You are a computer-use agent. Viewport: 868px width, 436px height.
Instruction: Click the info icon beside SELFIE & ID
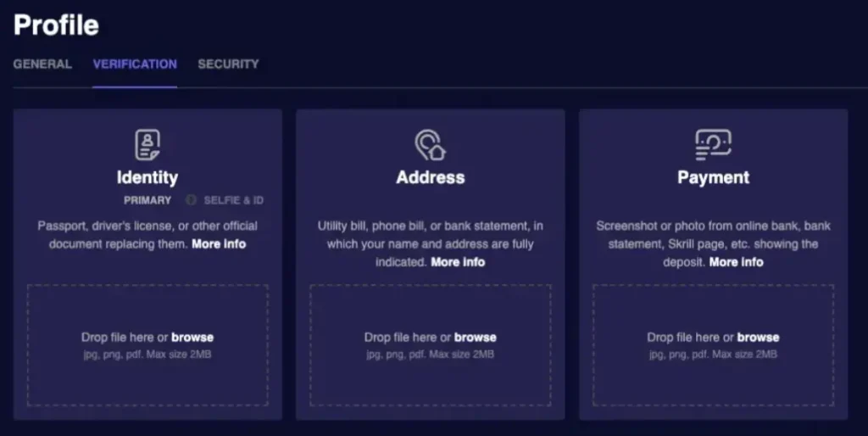[191, 200]
